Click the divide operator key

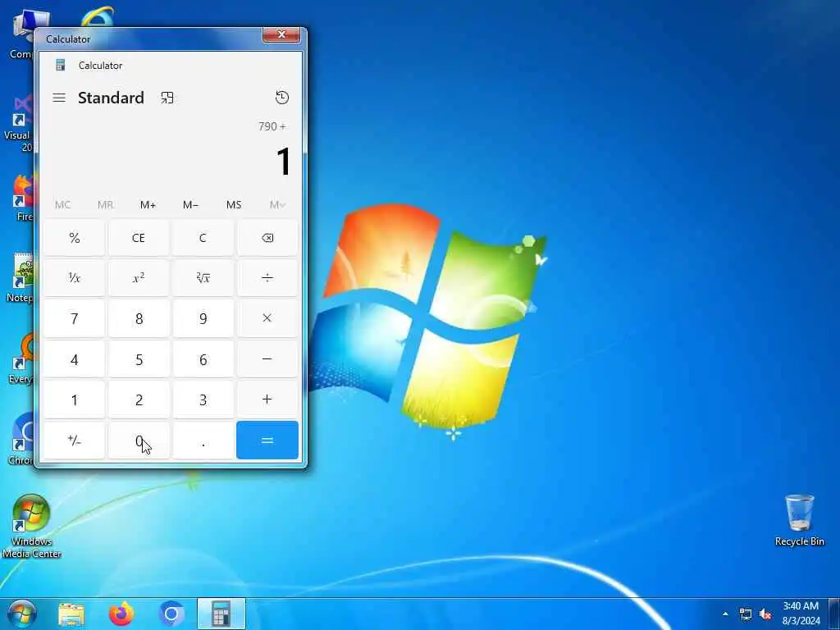click(x=267, y=277)
